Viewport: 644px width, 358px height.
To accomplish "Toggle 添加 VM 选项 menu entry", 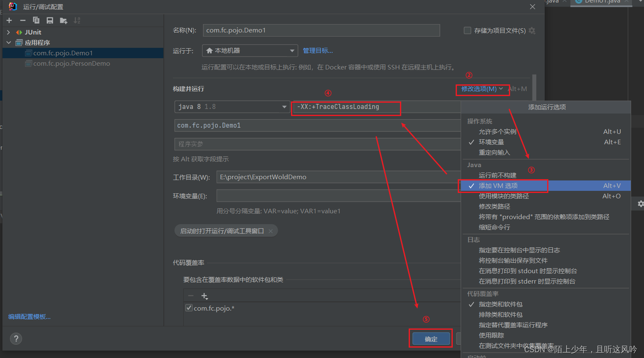I will coord(546,186).
